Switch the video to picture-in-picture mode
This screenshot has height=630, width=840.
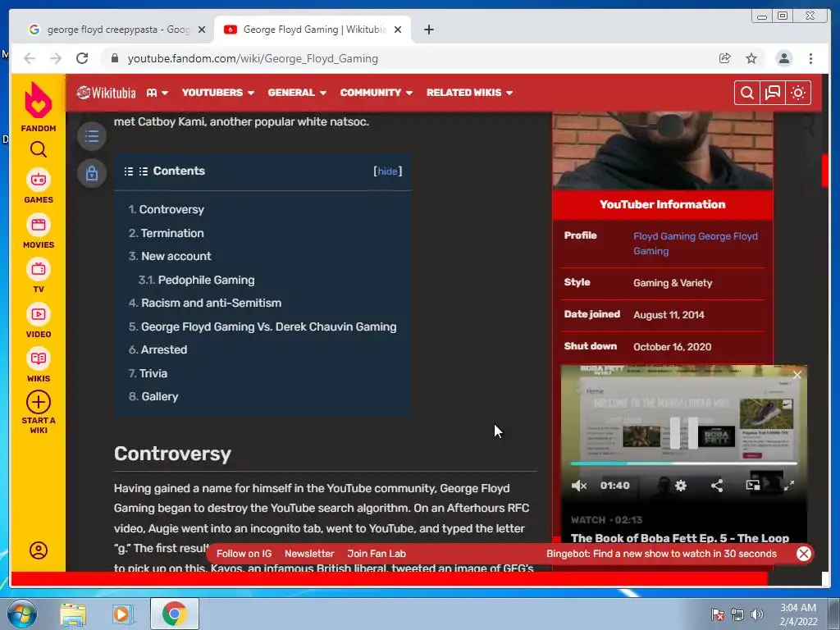click(x=753, y=486)
